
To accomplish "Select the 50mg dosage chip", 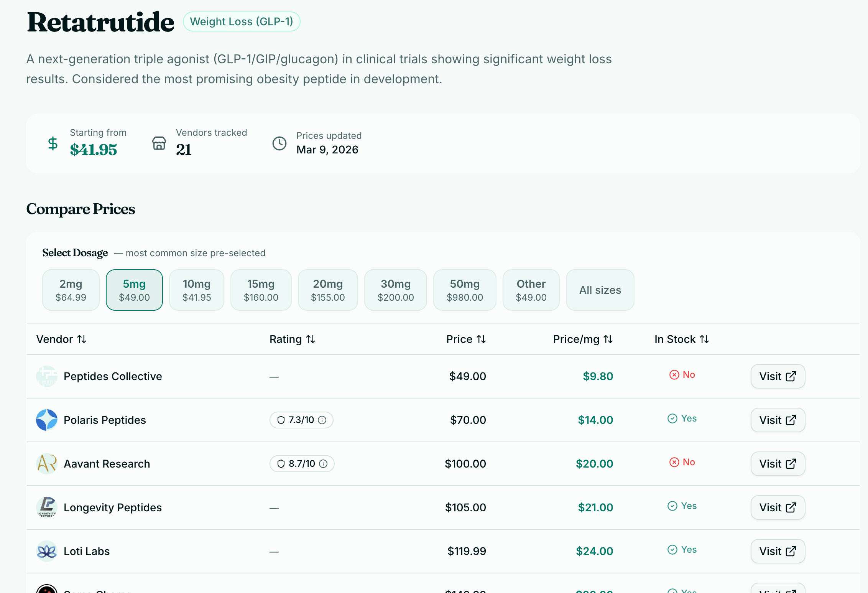I will point(464,290).
